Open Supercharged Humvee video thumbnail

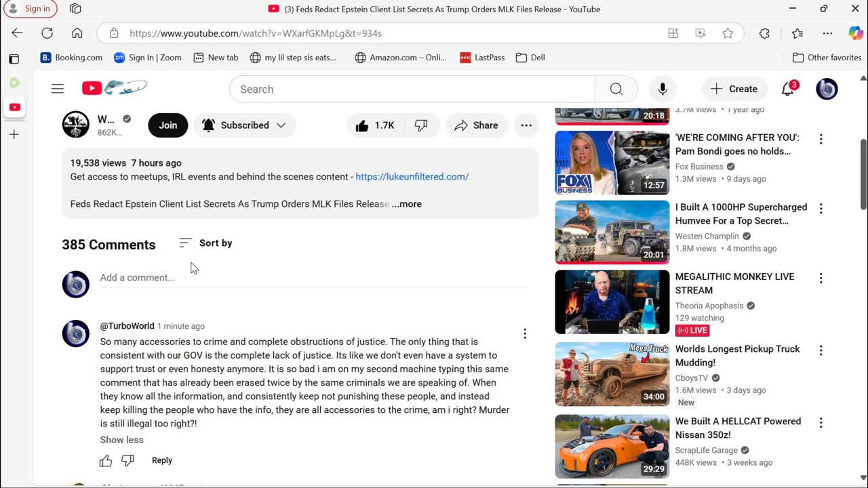point(612,232)
